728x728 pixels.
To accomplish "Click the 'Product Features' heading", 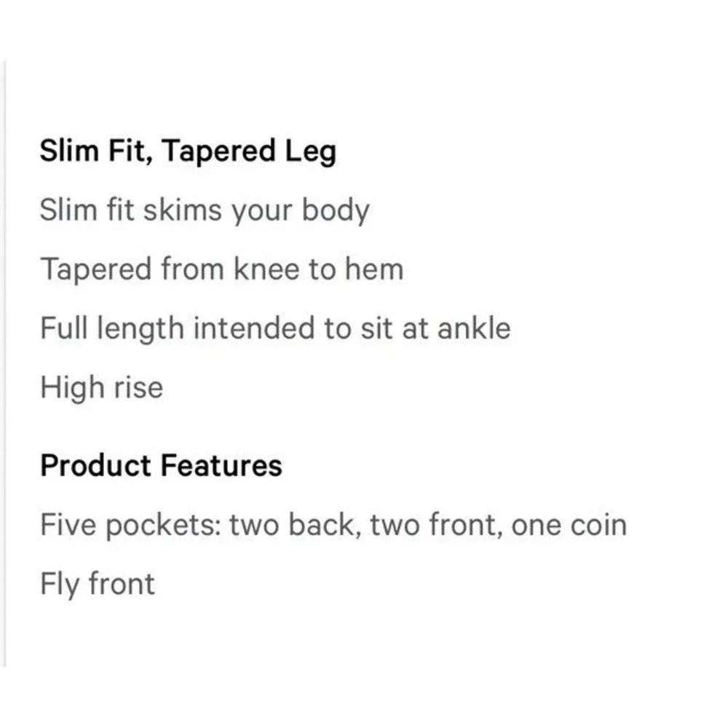I will (x=161, y=465).
